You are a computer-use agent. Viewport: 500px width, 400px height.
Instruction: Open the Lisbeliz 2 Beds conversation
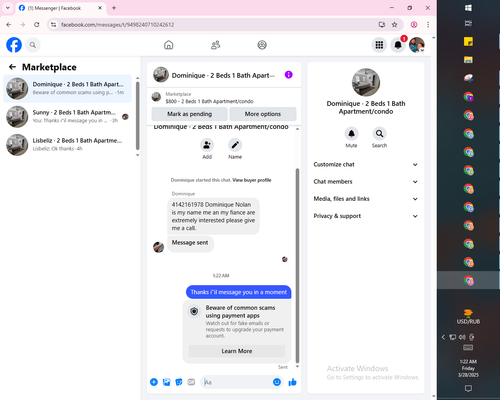(x=67, y=145)
